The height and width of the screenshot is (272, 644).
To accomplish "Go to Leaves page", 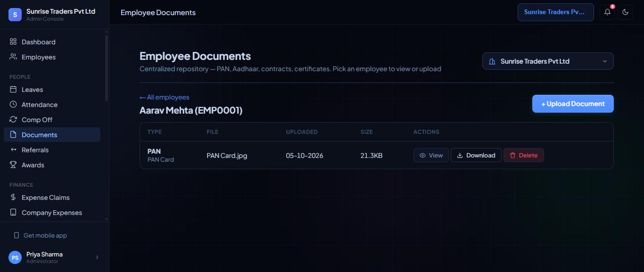I will pyautogui.click(x=52, y=90).
